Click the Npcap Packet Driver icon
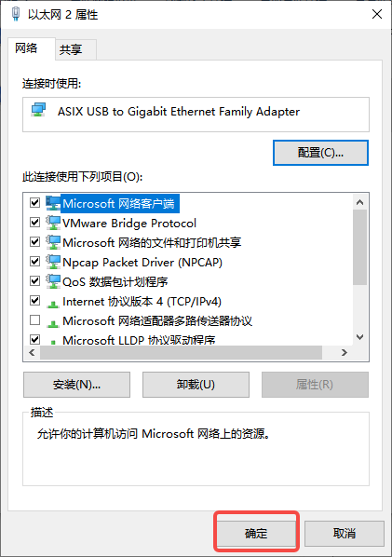 click(53, 262)
